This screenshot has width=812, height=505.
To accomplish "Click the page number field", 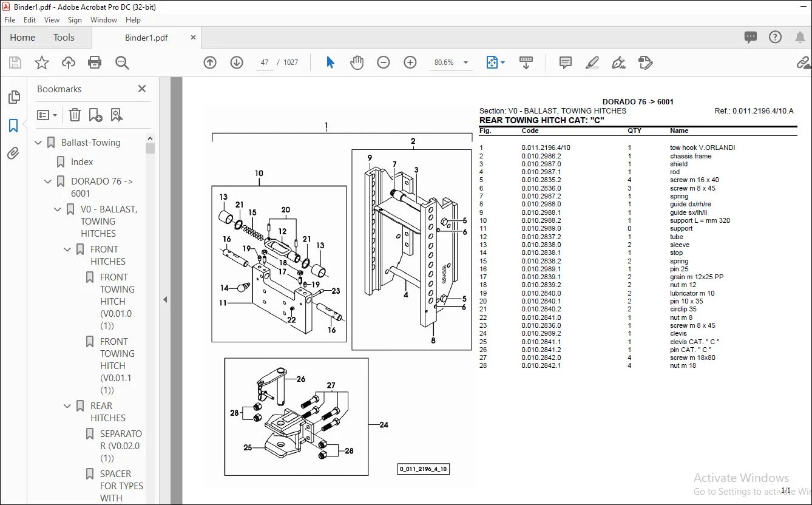I will 265,63.
